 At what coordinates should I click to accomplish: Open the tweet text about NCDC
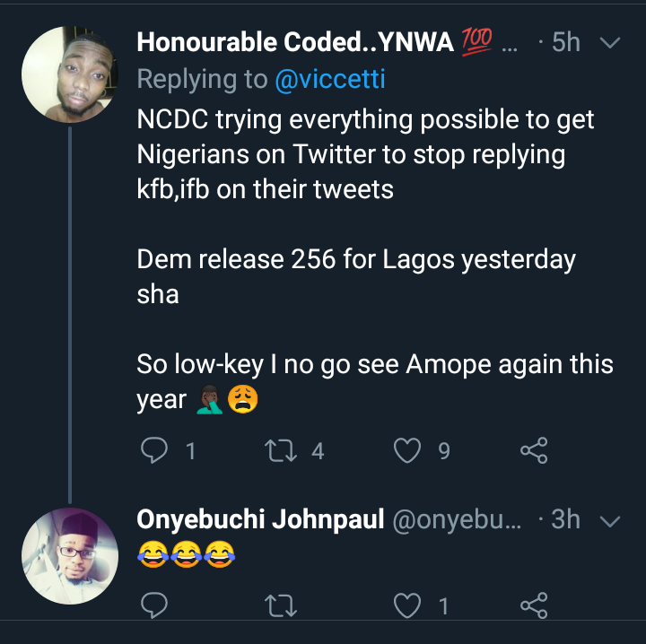363,154
